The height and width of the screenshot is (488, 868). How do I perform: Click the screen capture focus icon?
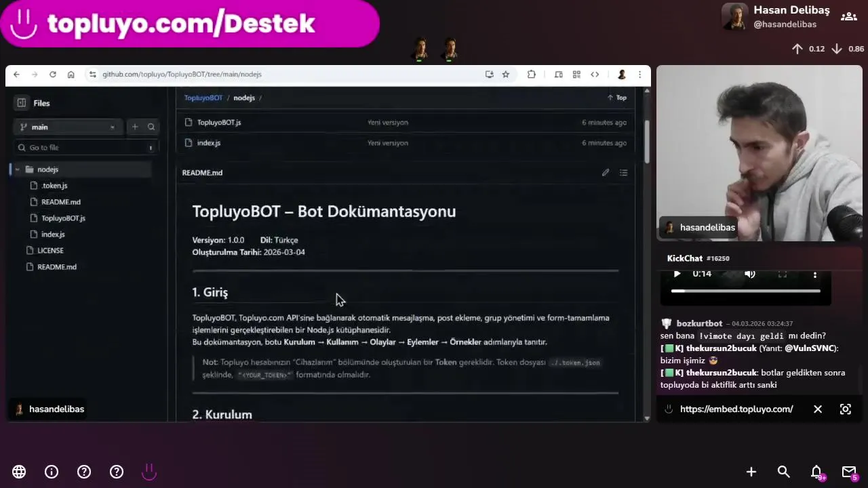click(846, 409)
